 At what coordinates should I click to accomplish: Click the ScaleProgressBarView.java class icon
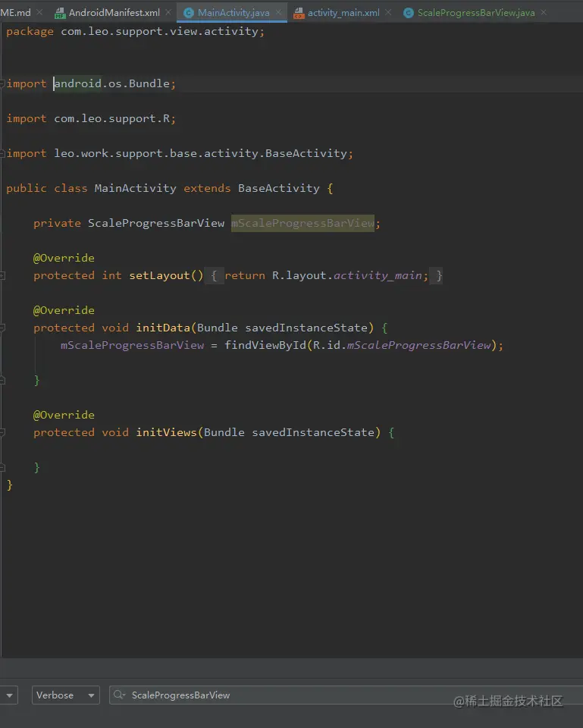pyautogui.click(x=409, y=13)
